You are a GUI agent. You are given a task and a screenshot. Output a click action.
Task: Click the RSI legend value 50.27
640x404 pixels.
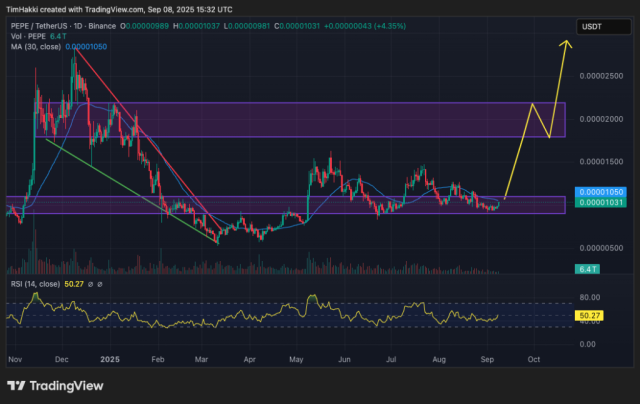pyautogui.click(x=74, y=284)
